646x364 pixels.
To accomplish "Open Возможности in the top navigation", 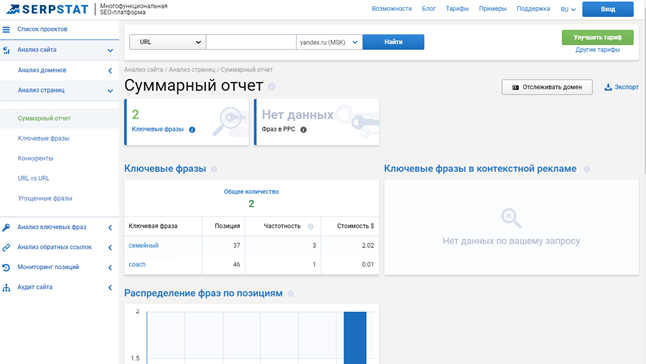I will pyautogui.click(x=391, y=9).
